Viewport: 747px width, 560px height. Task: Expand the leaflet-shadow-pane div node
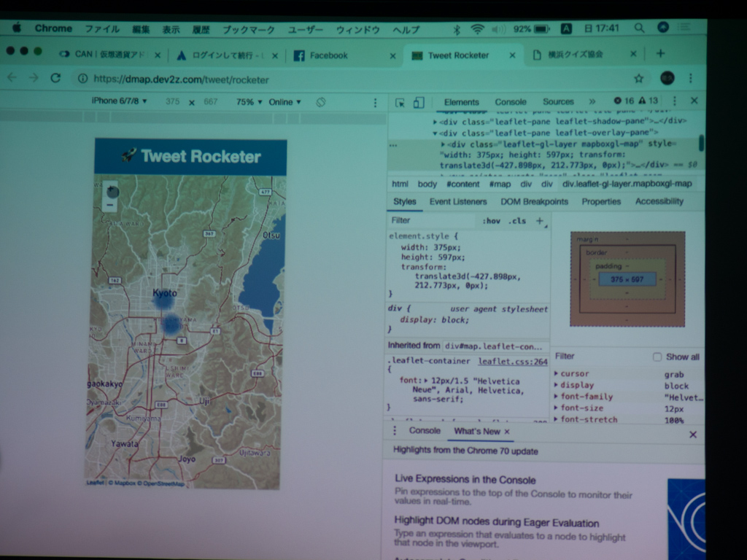tap(435, 122)
